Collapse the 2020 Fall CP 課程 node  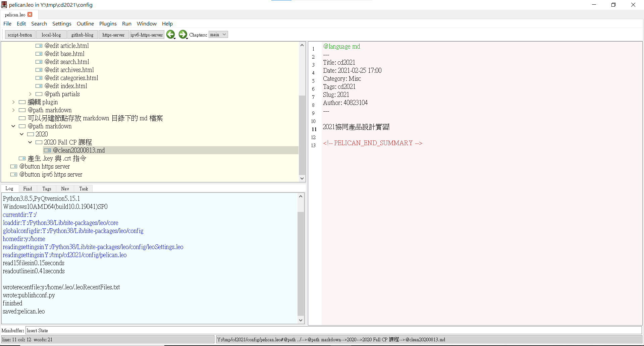pos(30,142)
